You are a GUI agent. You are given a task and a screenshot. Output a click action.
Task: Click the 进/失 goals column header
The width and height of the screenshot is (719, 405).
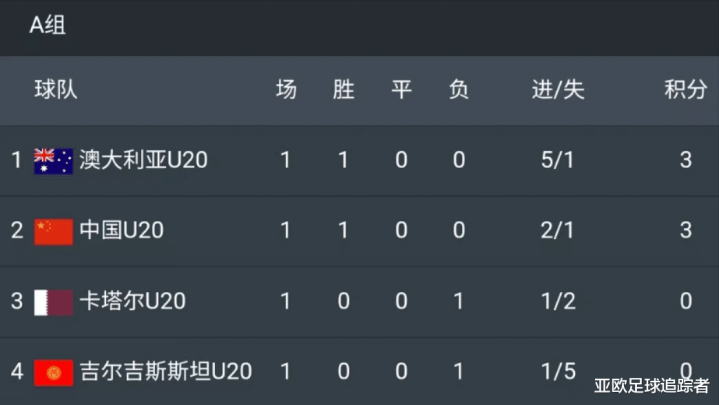point(558,89)
